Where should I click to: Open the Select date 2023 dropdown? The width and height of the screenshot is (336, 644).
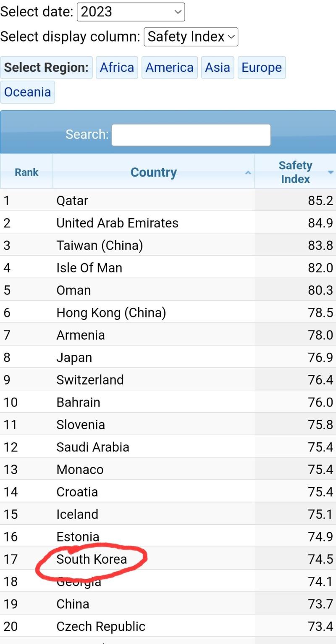click(131, 12)
